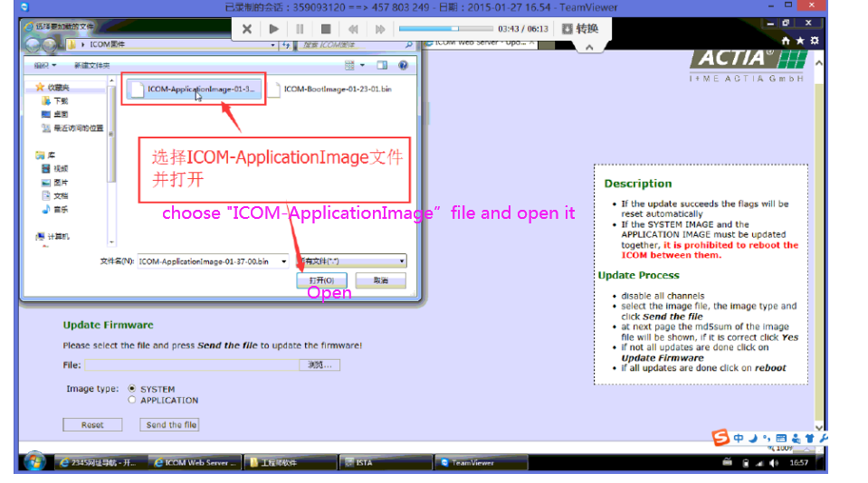Screen dimensions: 868x483
Task: Change the file view layout icon
Action: coord(349,65)
